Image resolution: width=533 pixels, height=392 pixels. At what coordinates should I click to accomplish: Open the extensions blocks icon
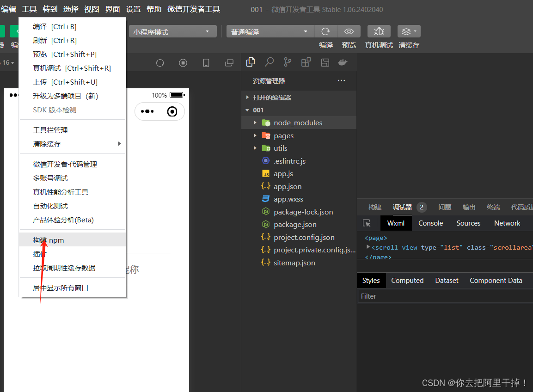[x=306, y=62]
